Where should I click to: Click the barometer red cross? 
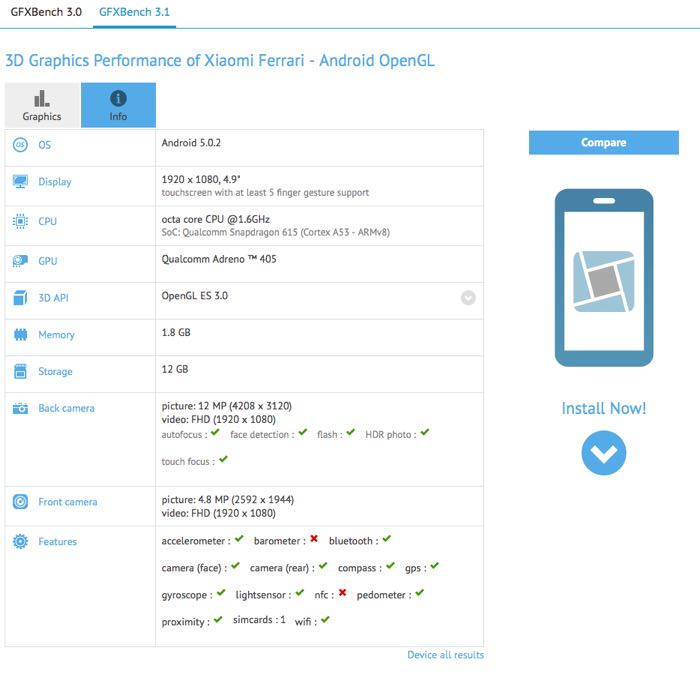[x=314, y=538]
